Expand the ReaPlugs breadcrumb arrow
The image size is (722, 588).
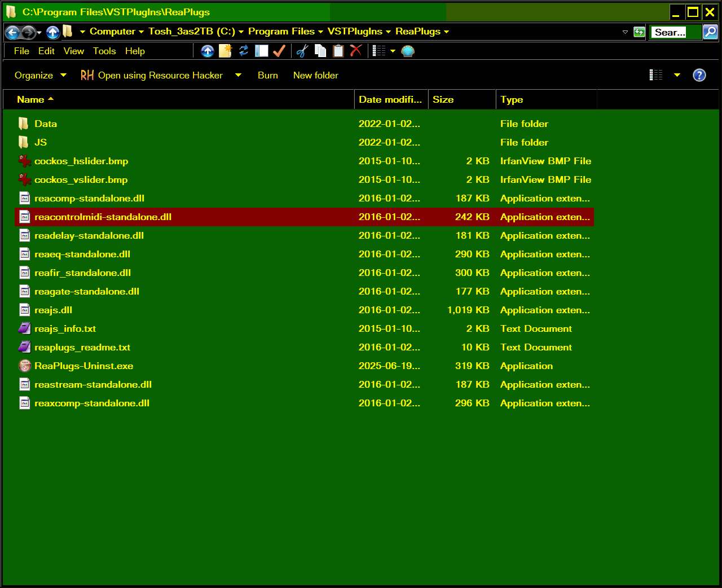[x=446, y=32]
